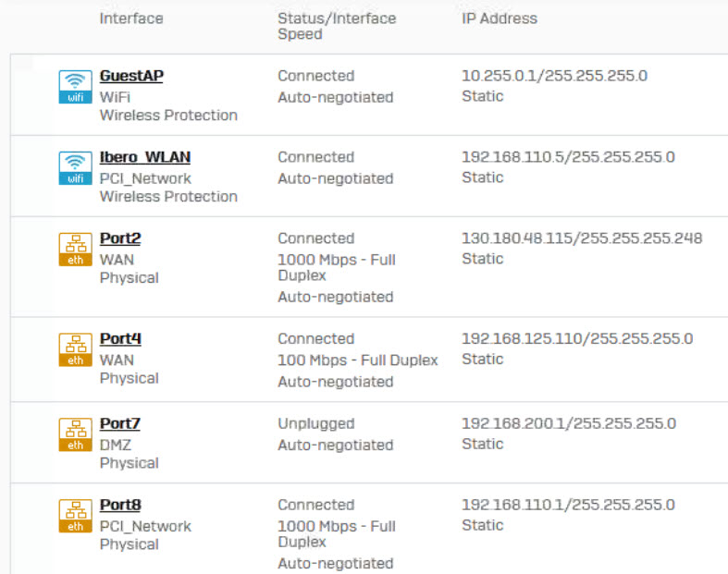Open the Port4 interface settings
This screenshot has height=574, width=728.
coord(120,338)
